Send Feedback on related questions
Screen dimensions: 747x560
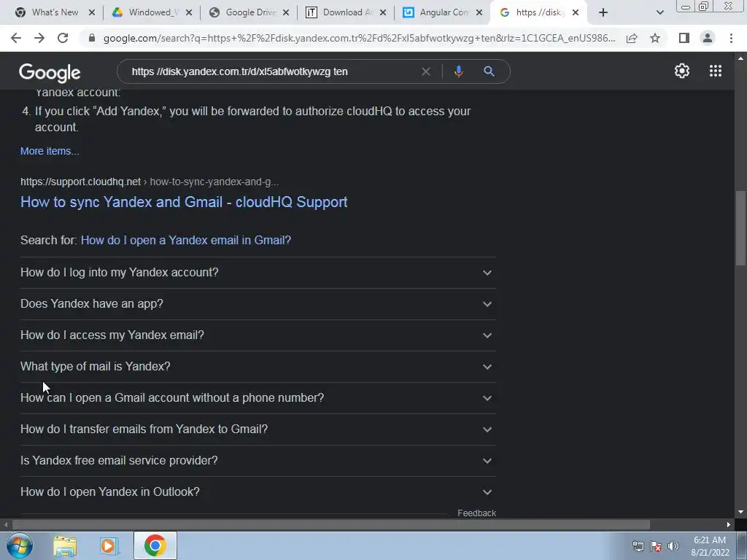pos(476,513)
